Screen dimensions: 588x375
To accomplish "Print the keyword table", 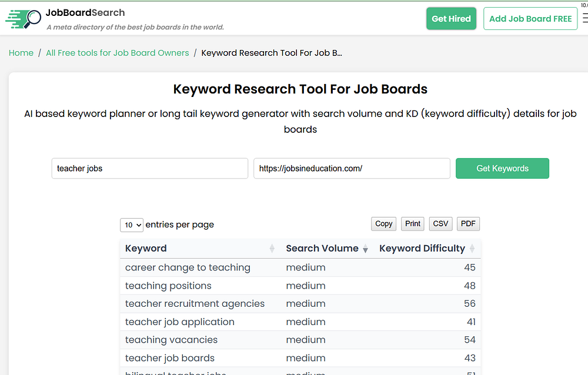I will click(x=413, y=223).
